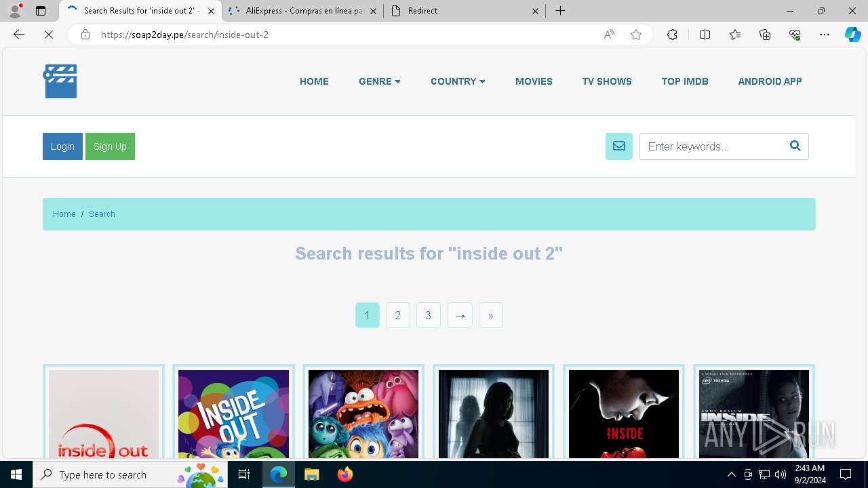
Task: Expand the GENRE dropdown menu
Action: pos(380,81)
